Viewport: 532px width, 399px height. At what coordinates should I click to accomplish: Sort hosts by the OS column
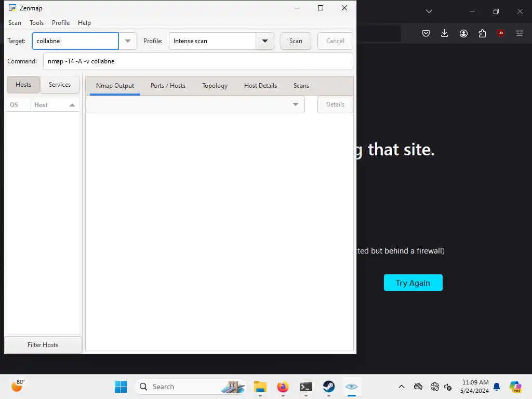18,105
